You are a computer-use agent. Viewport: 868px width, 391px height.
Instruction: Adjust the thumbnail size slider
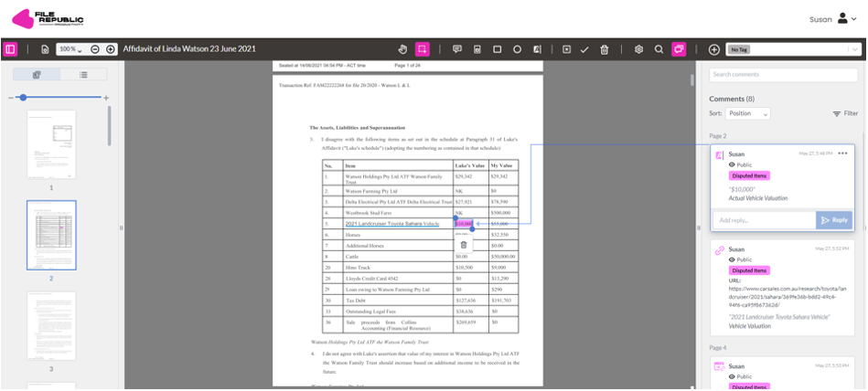[23, 98]
